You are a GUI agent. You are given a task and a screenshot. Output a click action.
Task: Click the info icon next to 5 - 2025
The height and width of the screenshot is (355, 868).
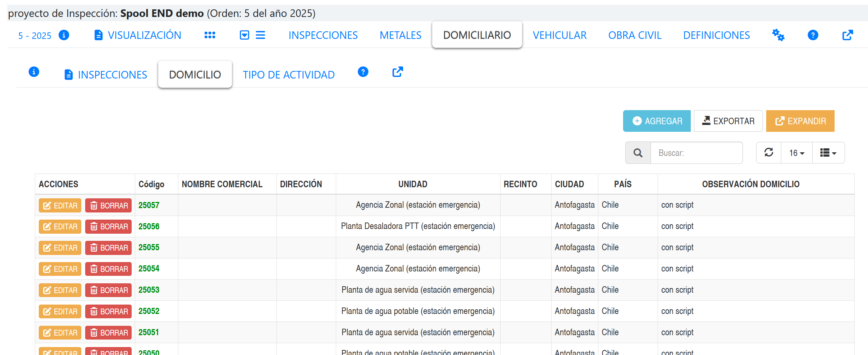point(64,35)
